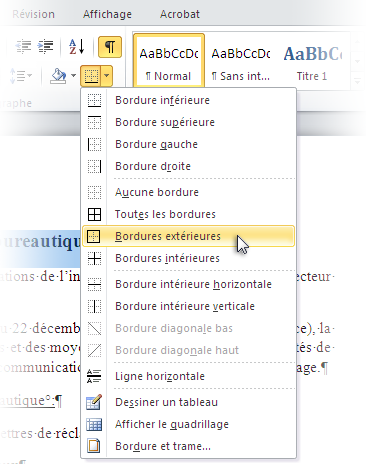Open the line spacing dropdown

click(20, 76)
